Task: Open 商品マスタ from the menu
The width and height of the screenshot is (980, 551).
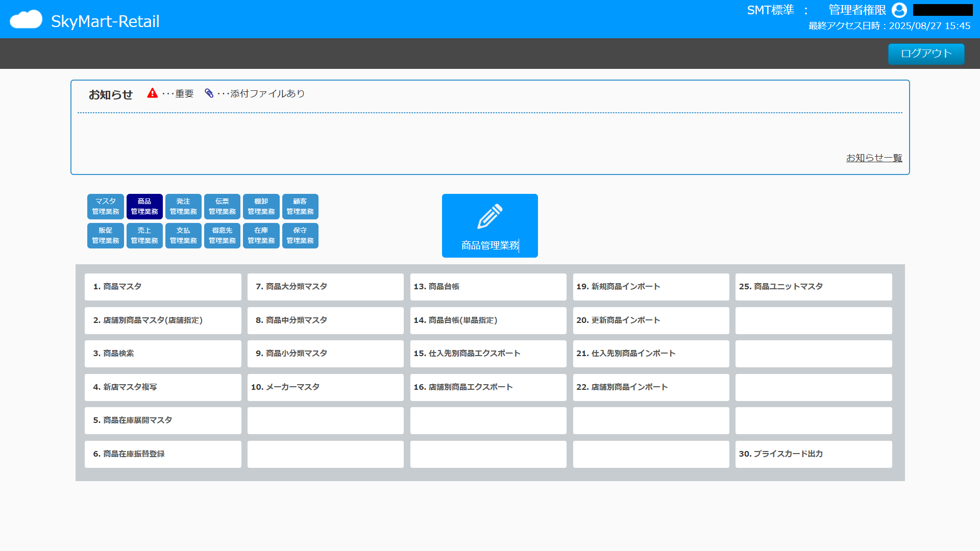Action: 163,287
